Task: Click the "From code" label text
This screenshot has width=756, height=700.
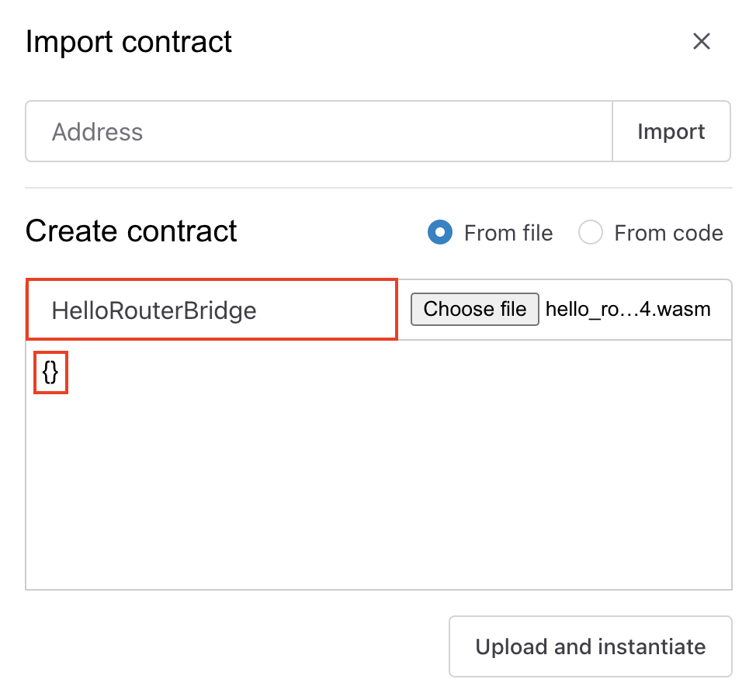Action: click(668, 233)
